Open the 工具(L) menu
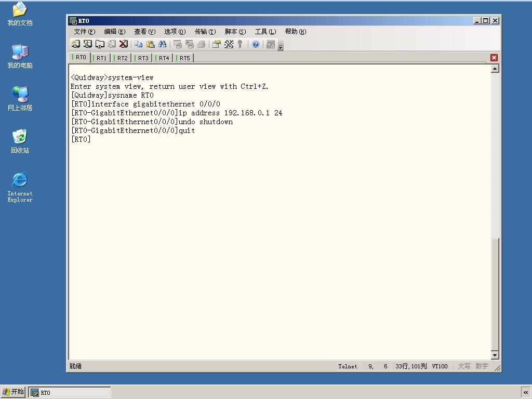Screen dimensions: 532x399 [265, 32]
